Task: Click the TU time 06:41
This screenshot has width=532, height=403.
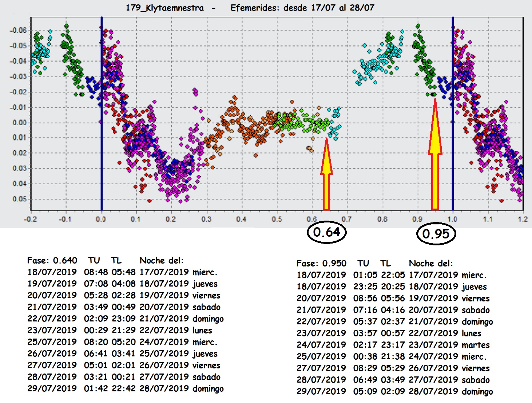Action: pos(96,354)
